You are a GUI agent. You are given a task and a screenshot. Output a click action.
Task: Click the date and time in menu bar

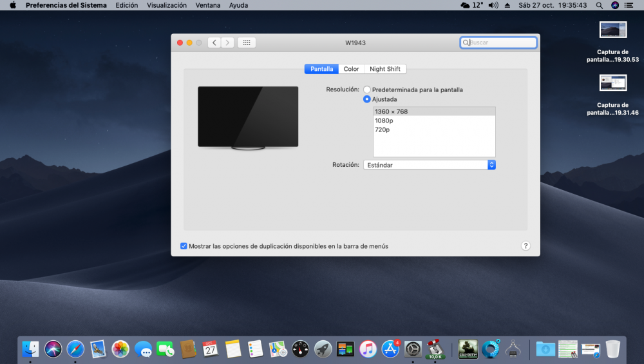(553, 5)
